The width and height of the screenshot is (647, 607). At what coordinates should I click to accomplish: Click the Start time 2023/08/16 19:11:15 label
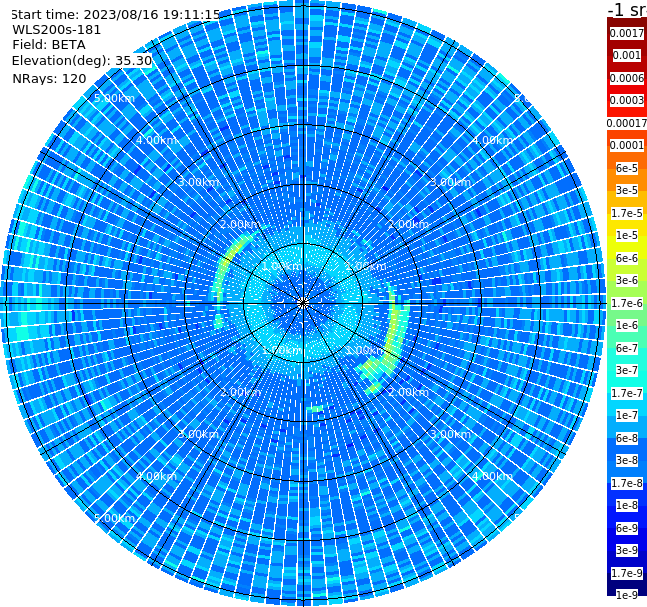pyautogui.click(x=116, y=14)
